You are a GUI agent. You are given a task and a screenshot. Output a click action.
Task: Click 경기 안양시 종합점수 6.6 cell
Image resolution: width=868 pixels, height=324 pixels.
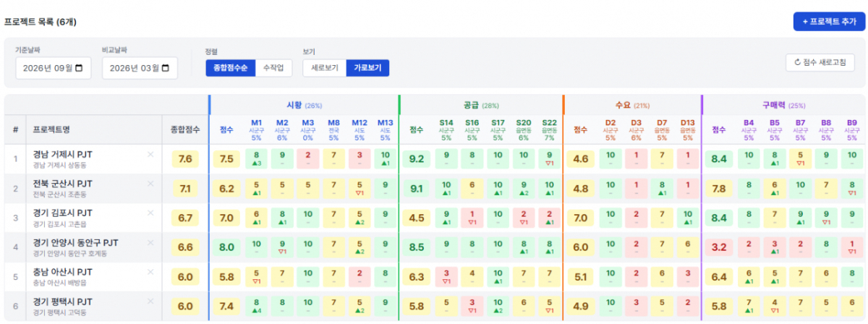tap(184, 247)
